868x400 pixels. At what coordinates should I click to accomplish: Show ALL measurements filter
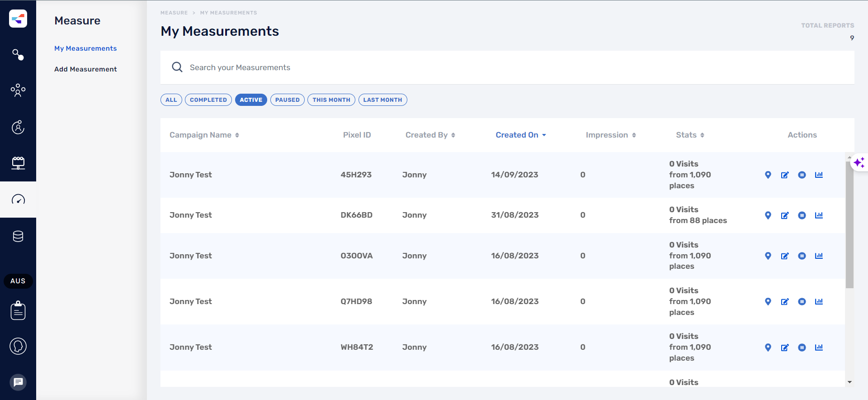pyautogui.click(x=171, y=100)
